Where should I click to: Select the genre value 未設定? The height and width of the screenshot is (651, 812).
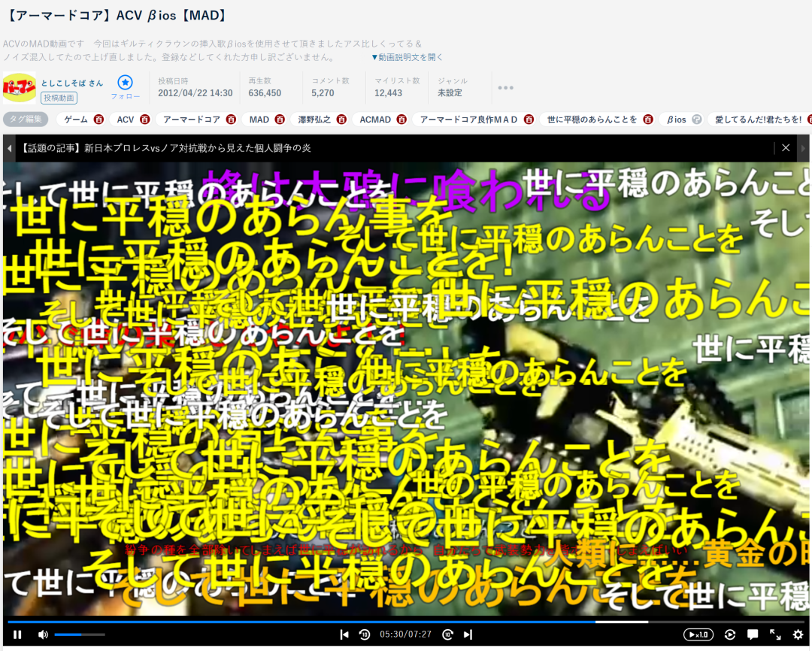point(450,93)
